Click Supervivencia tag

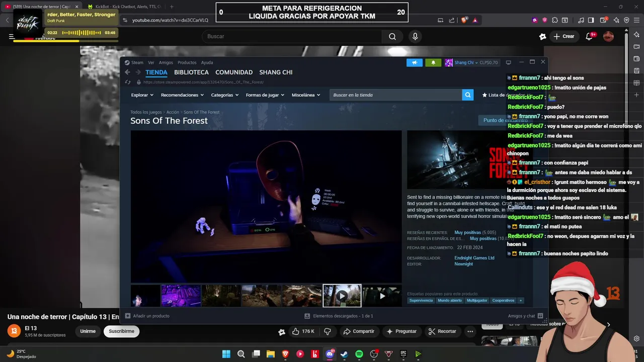[x=421, y=301]
